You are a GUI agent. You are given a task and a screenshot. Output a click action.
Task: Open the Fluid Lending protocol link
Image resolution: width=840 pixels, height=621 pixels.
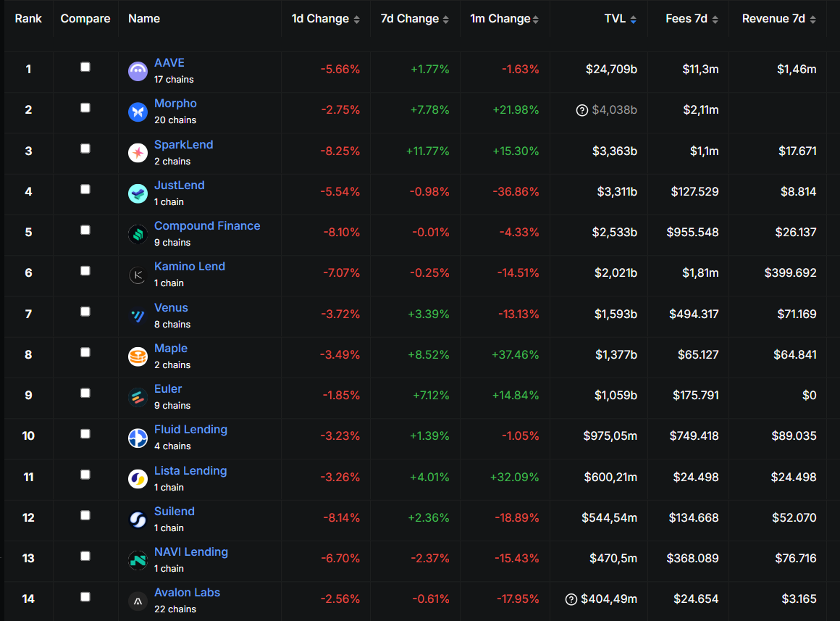point(190,430)
